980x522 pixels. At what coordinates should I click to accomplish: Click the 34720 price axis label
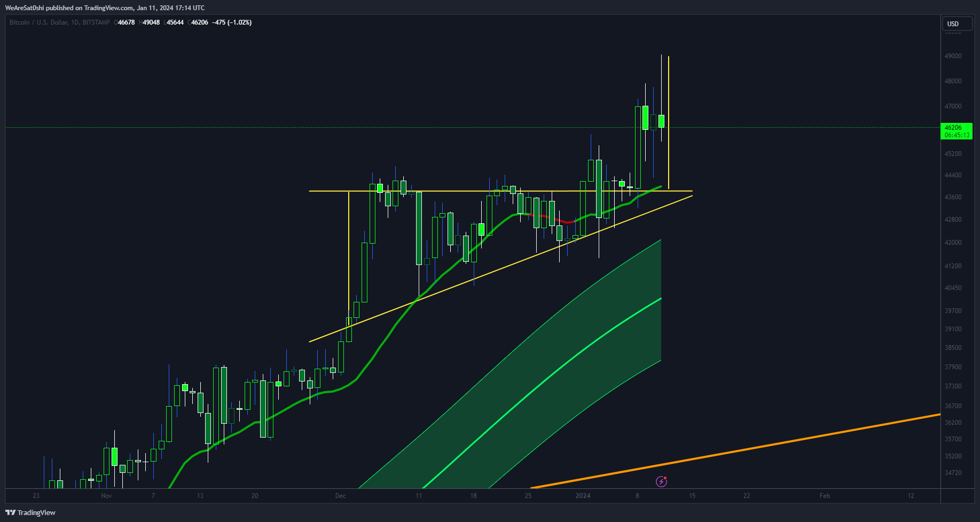953,473
